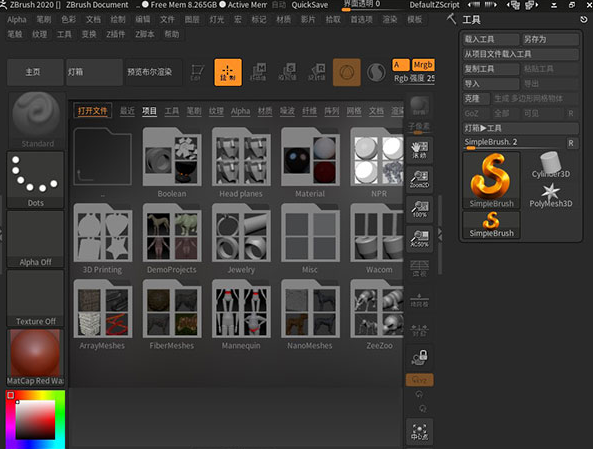Click the AC50% zoom icon

419,239
